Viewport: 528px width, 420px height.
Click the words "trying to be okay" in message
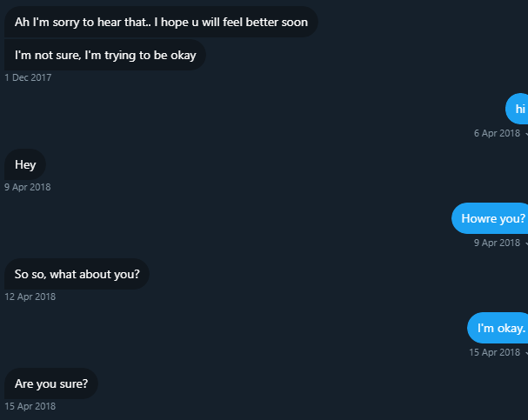(150, 56)
